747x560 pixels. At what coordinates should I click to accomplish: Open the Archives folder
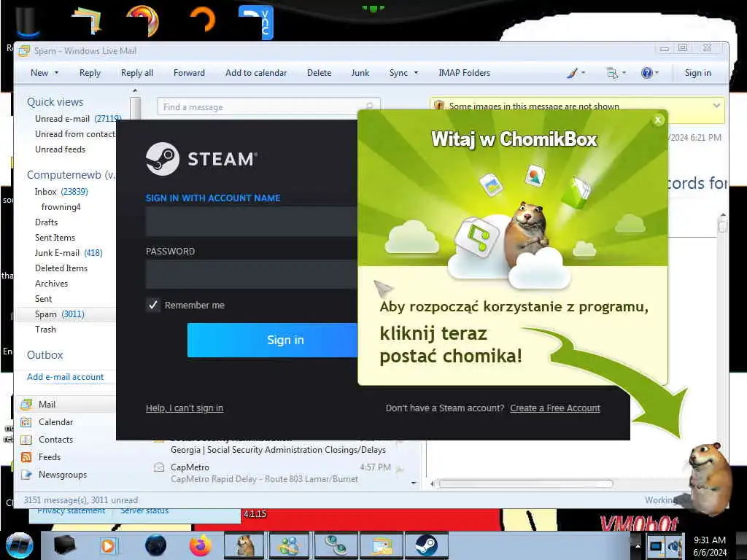tap(52, 284)
